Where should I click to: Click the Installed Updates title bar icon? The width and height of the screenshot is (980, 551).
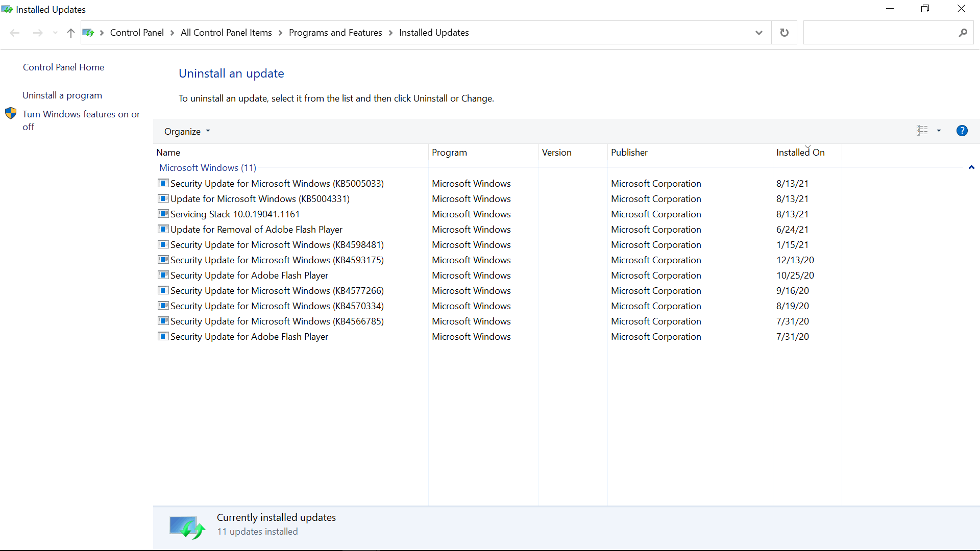7,9
